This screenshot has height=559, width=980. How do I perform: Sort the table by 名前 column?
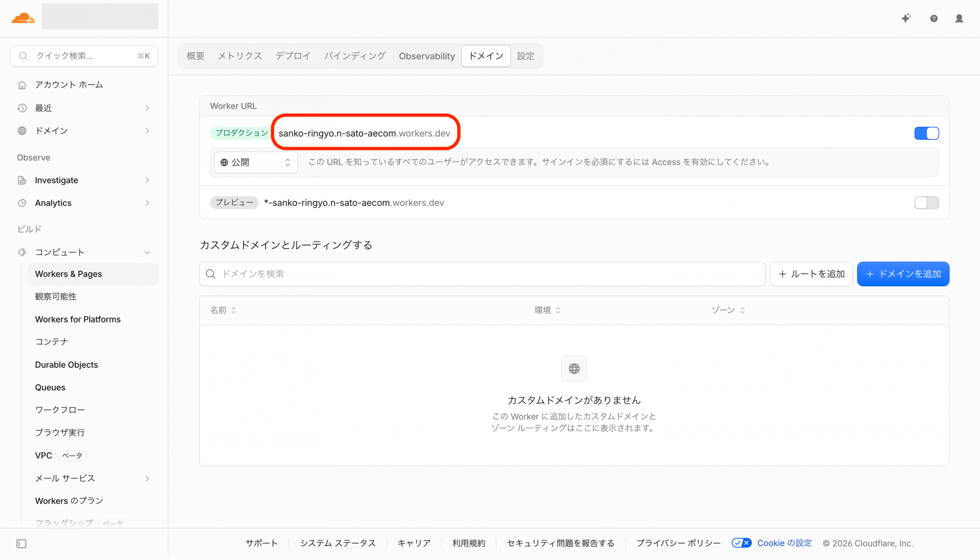pyautogui.click(x=223, y=310)
